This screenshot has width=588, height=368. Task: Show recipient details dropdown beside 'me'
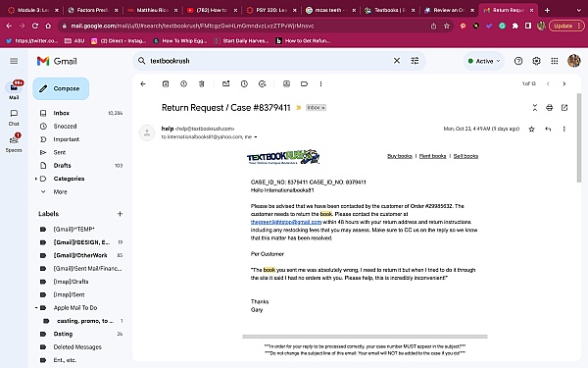coord(256,137)
